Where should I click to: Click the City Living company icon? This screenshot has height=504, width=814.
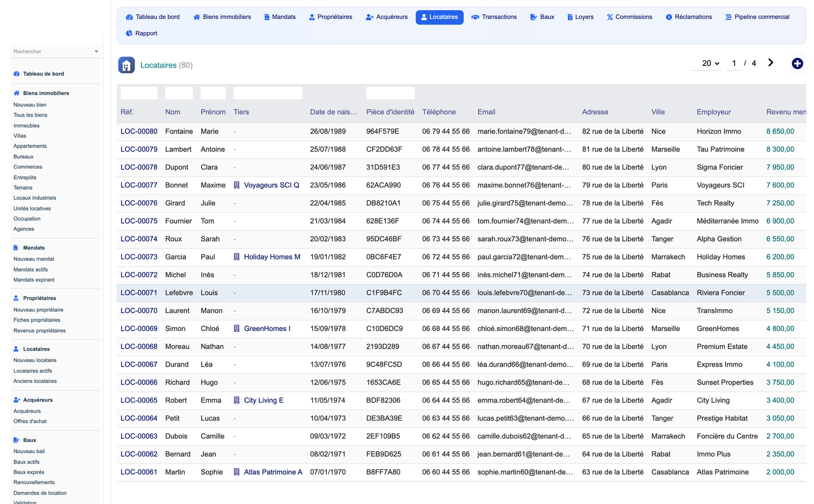[237, 400]
